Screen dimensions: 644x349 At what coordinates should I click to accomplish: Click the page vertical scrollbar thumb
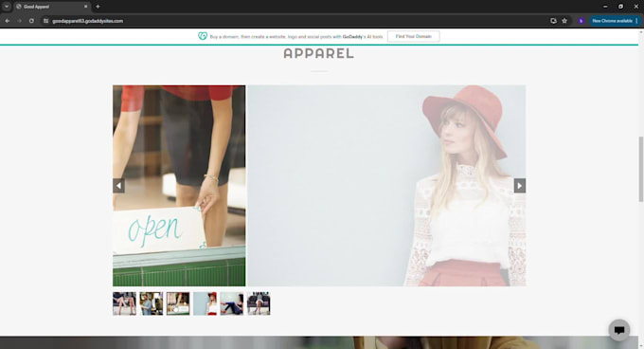[641, 169]
